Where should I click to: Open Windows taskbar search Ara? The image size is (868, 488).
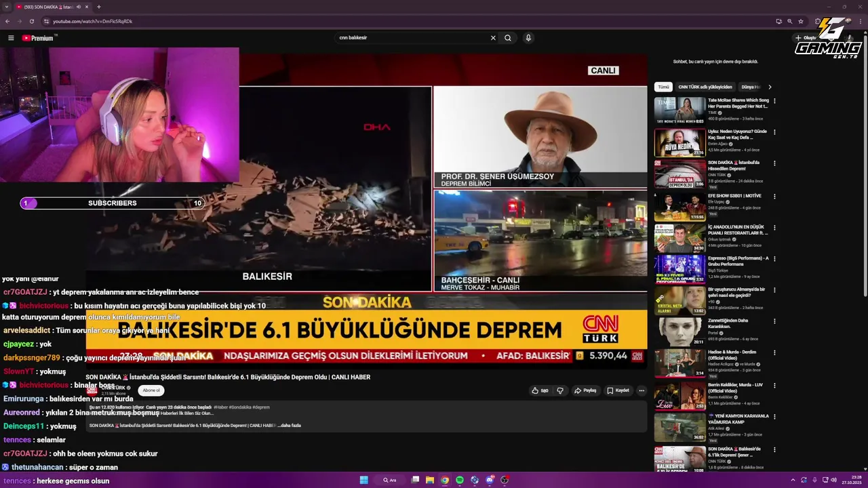coord(389,480)
